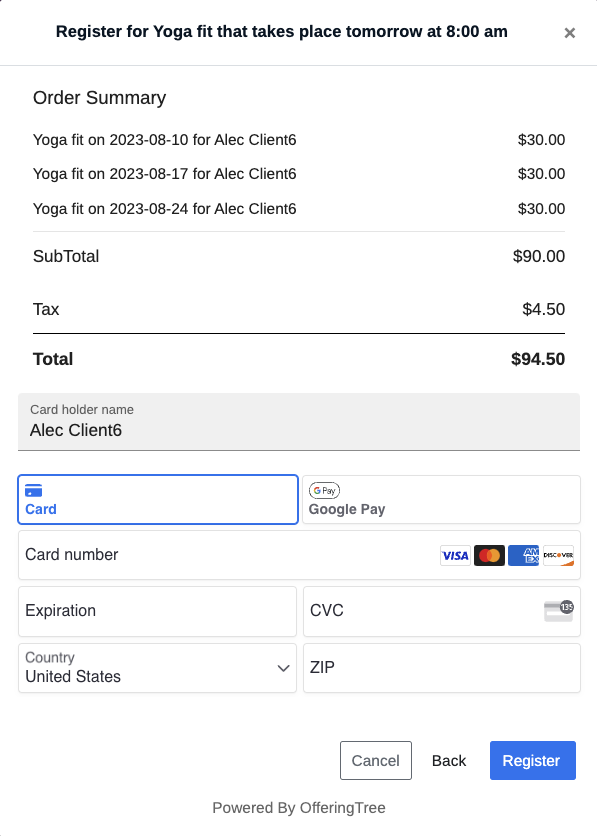Click the G Pay logo icon

click(x=324, y=491)
